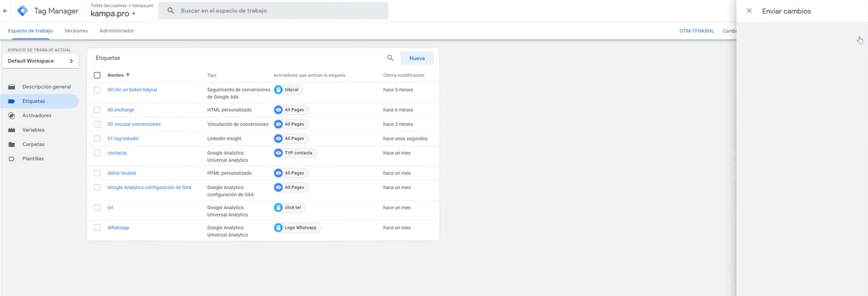Click All Pages trigger in GA4 configuración row
This screenshot has width=868, height=296.
291,188
